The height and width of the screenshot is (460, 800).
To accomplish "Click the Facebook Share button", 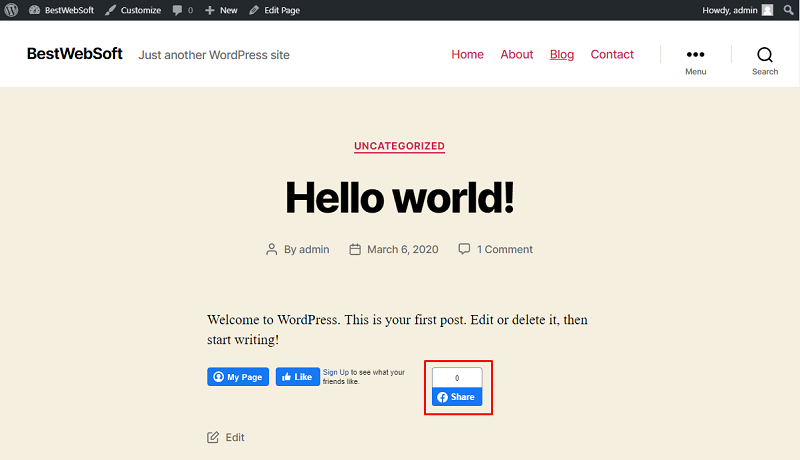I will 457,397.
